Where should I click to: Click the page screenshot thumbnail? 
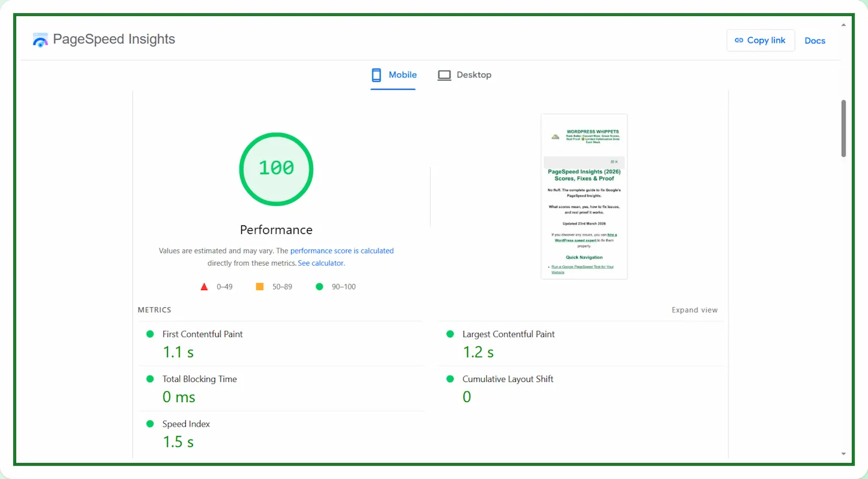(584, 196)
